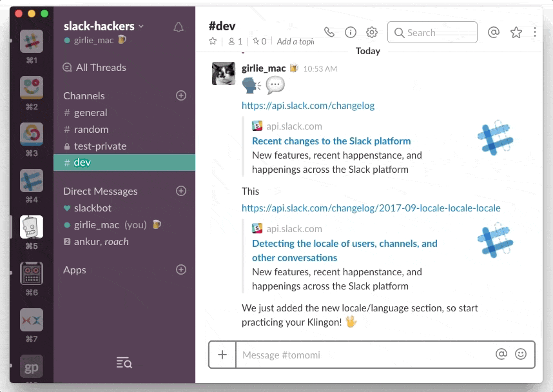
Task: Open the mentions icon inside the message field
Action: click(x=502, y=354)
